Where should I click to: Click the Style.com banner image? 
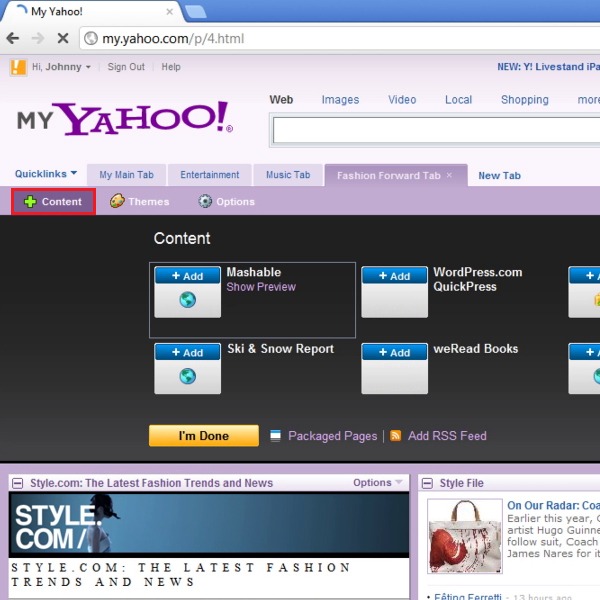pos(209,524)
